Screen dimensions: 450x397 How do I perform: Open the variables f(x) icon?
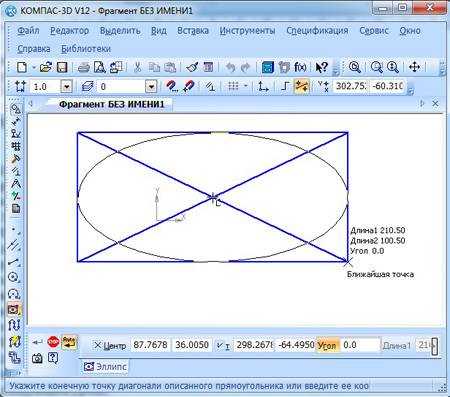pos(300,67)
